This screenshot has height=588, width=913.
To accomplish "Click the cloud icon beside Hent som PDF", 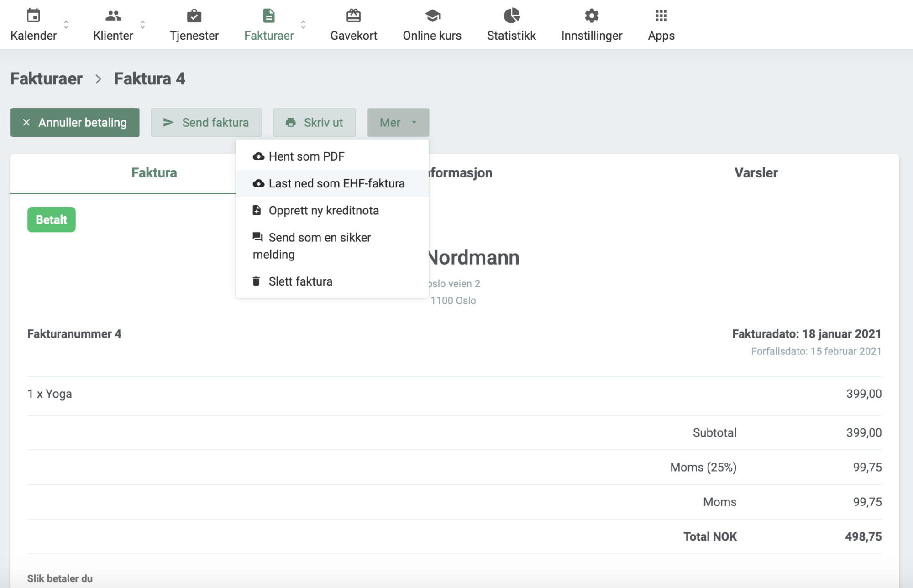I will point(258,156).
